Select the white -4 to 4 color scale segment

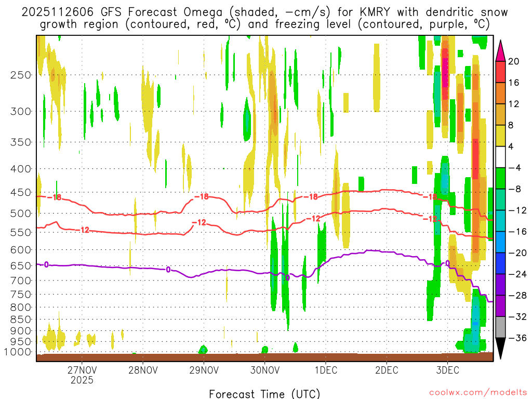pyautogui.click(x=500, y=157)
